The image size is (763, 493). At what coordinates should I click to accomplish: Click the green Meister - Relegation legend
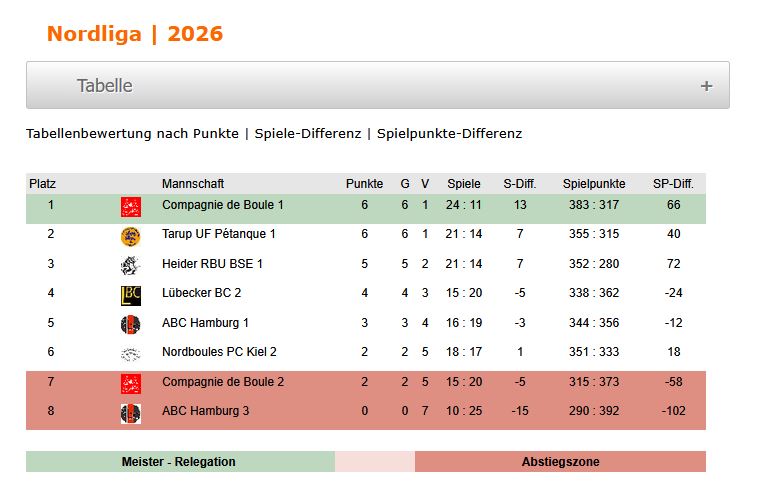180,461
